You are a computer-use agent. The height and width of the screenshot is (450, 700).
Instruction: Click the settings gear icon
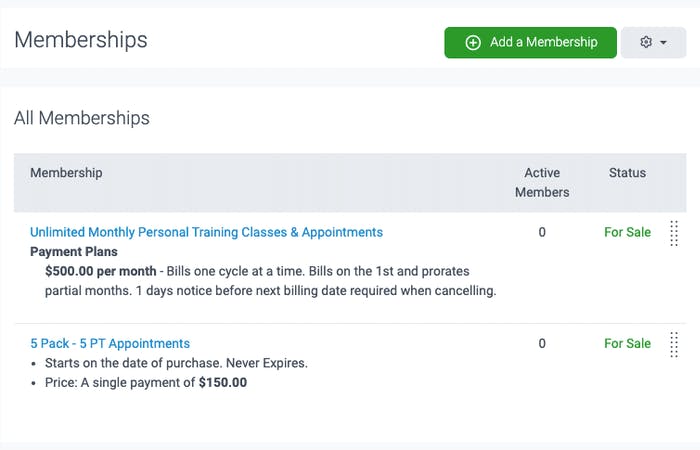pos(646,43)
